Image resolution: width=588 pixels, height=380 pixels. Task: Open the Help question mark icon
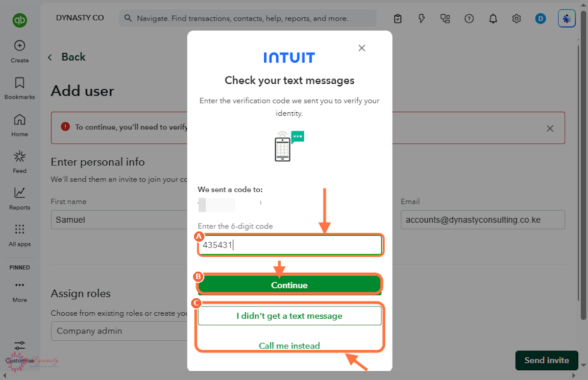click(469, 19)
